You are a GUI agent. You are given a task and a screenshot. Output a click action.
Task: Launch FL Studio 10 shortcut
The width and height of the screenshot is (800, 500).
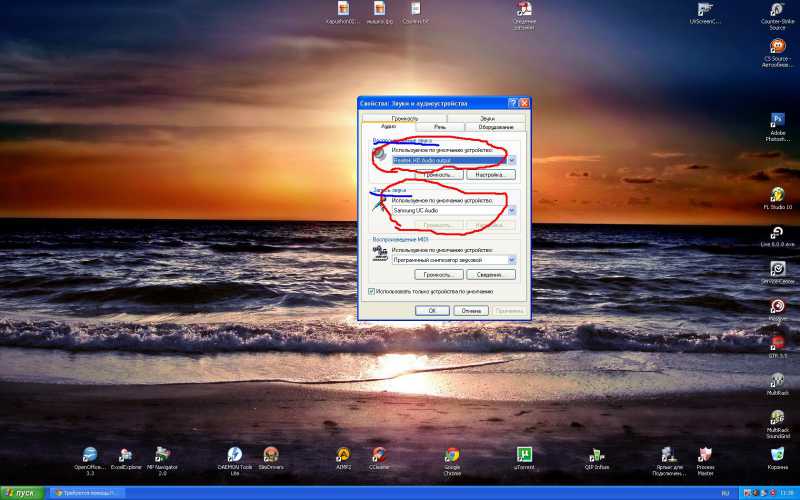[x=777, y=194]
